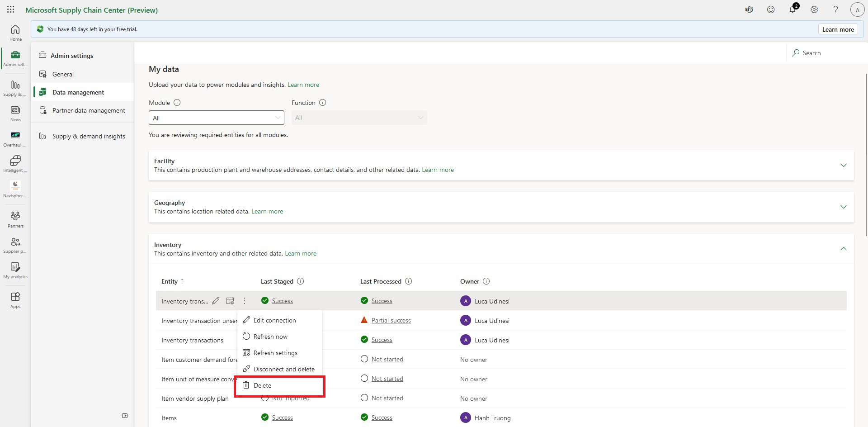Click the Search field

click(827, 53)
